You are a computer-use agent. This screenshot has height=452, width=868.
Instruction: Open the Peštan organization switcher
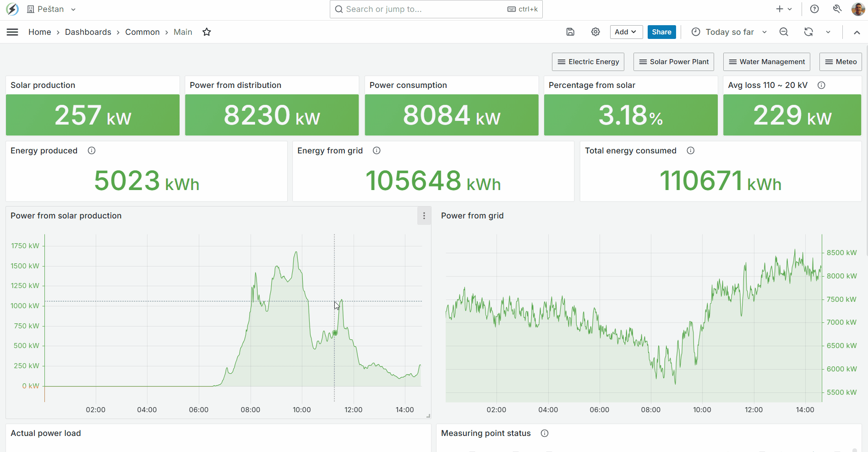pyautogui.click(x=51, y=9)
